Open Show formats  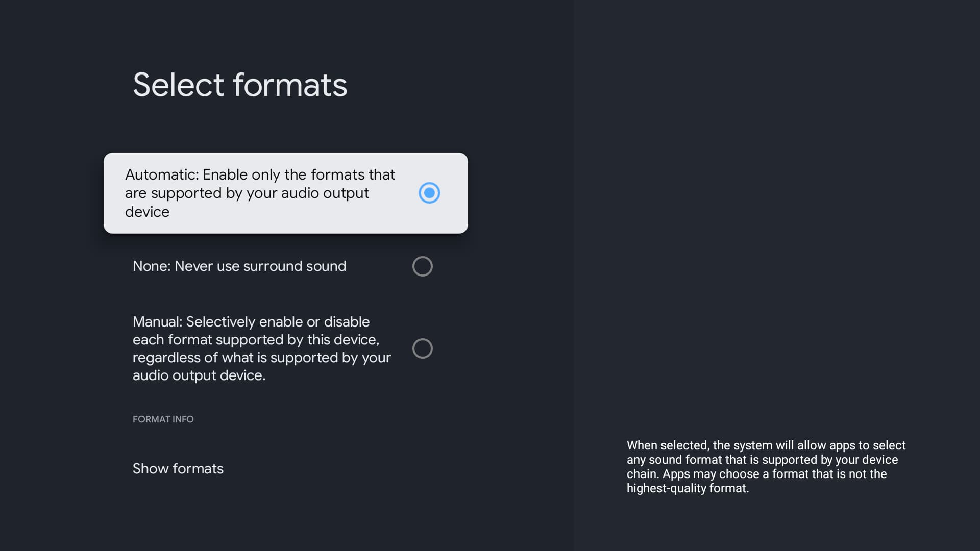178,468
